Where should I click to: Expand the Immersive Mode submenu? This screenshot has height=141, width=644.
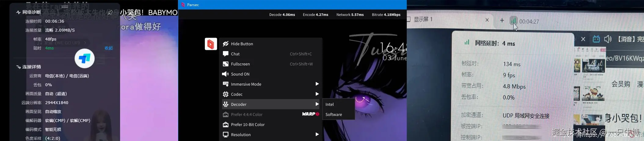click(271, 84)
